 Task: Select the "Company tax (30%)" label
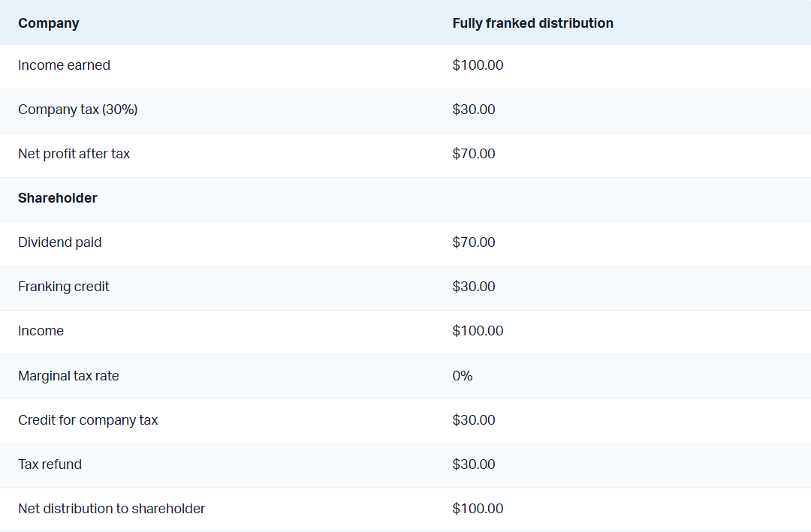coord(77,110)
